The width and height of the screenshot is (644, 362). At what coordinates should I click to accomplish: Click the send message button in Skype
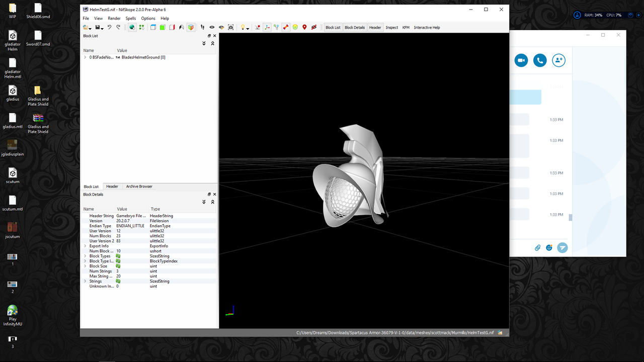coord(562,247)
